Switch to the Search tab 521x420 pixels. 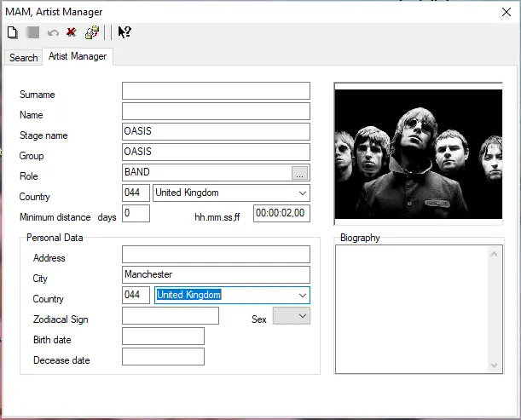[x=23, y=58]
